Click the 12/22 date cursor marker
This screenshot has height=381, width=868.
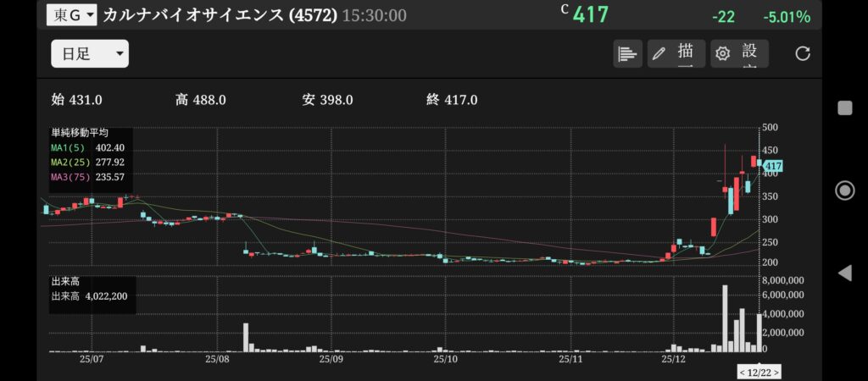tap(758, 372)
